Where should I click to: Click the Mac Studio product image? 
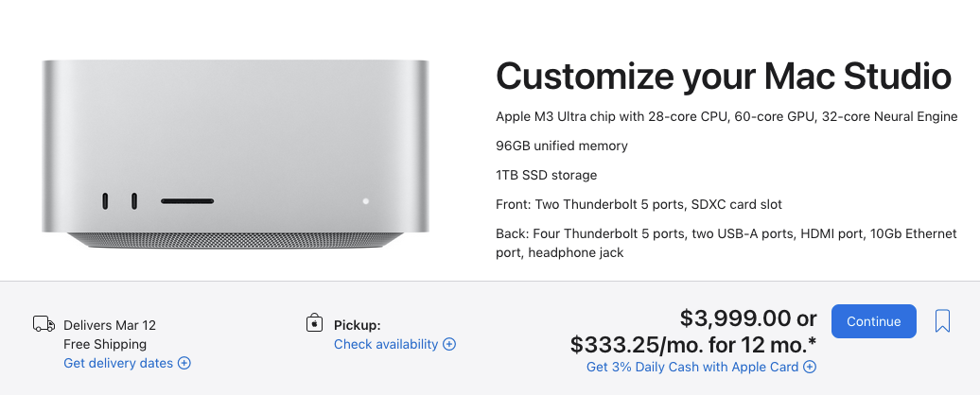coord(236,154)
